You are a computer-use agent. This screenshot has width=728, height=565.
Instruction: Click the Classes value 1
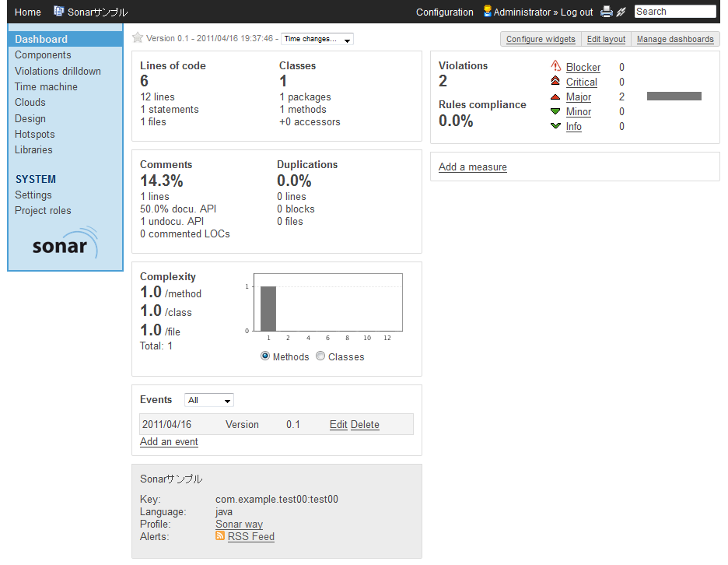pos(283,81)
